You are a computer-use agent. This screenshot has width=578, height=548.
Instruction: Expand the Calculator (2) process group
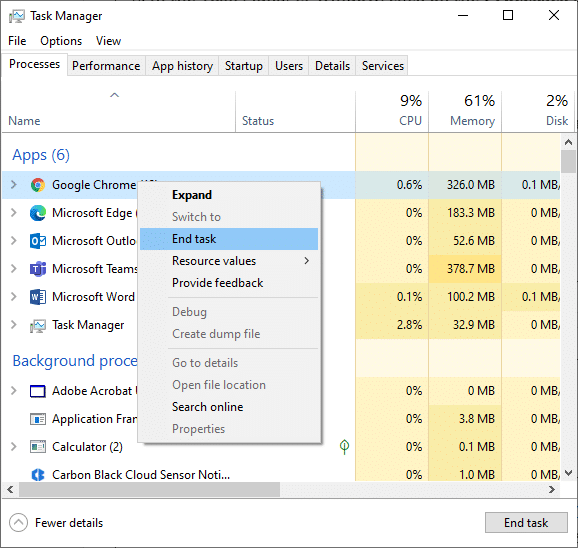point(14,446)
